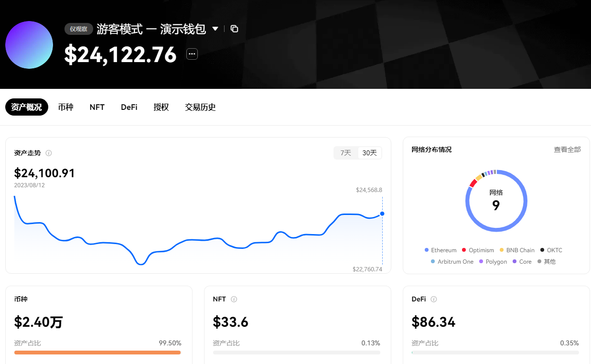
Task: Click 查看全部 in network distribution
Action: 567,150
